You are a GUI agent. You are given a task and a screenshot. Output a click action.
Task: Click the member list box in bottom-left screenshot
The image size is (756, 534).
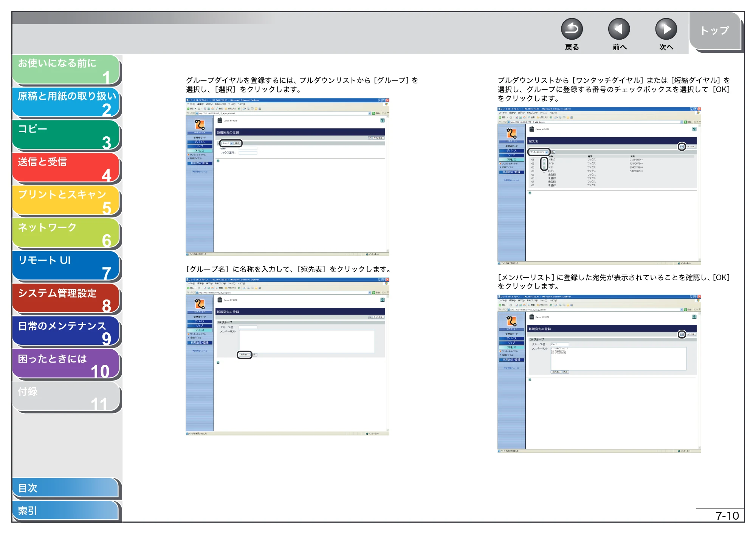coord(307,341)
